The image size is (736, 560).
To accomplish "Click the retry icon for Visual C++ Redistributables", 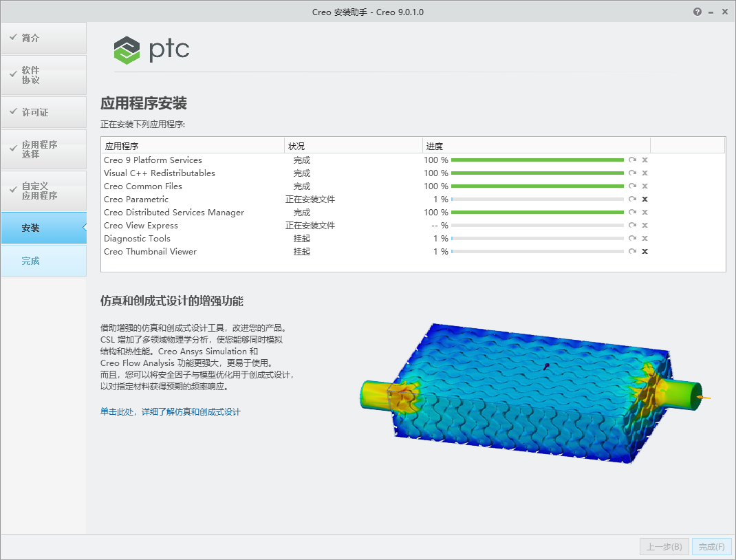I will click(632, 173).
